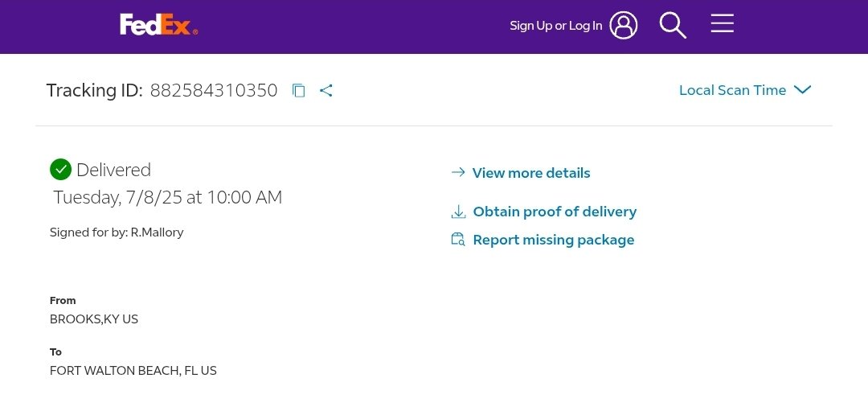The image size is (868, 403).
Task: Click the missing package report icon
Action: coord(458,240)
